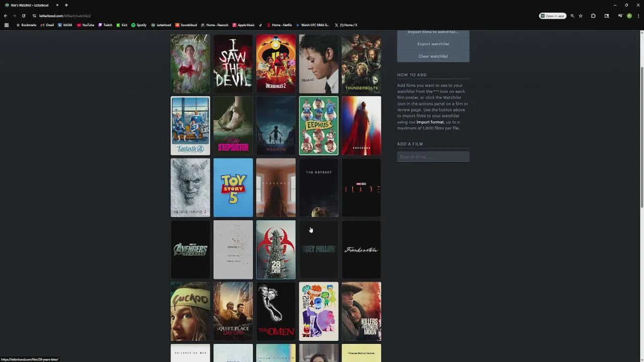Open the Gmail bookmark
Viewport: 644px width, 362px height.
tap(47, 25)
